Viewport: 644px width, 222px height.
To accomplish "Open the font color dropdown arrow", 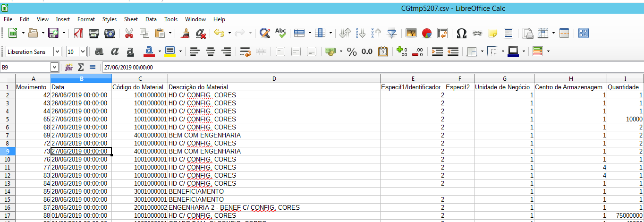I will [160, 51].
